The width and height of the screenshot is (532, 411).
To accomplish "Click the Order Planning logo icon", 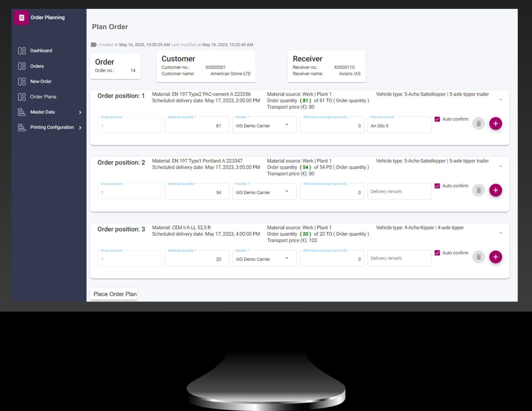I will click(x=22, y=18).
